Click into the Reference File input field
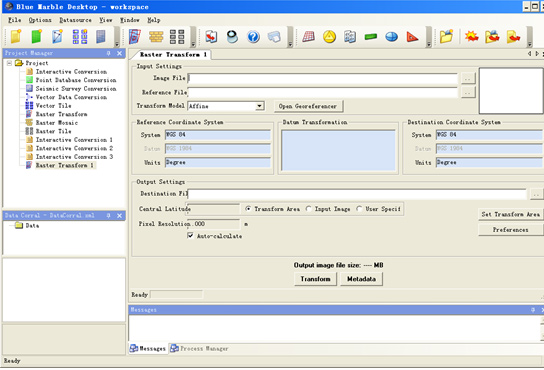Viewport: 544px width, 370px height. (x=323, y=92)
